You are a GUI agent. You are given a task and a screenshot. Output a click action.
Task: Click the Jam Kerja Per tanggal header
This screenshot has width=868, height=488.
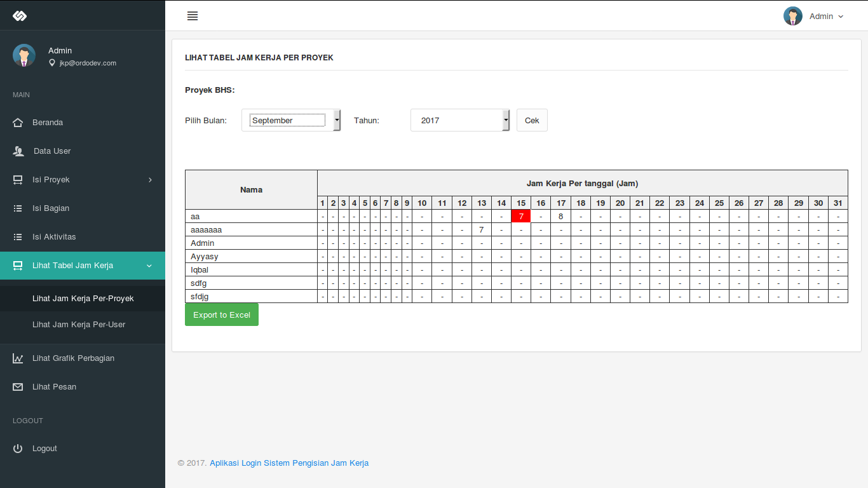tap(583, 183)
